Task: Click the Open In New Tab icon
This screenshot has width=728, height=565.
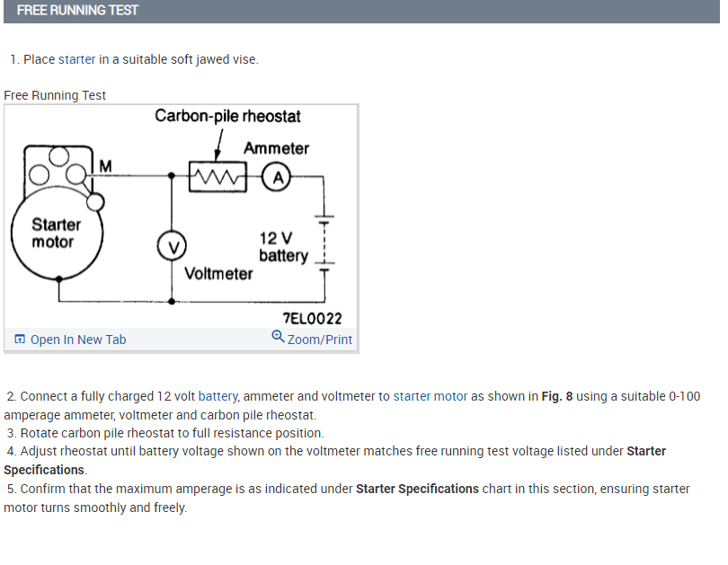Action: [x=20, y=340]
